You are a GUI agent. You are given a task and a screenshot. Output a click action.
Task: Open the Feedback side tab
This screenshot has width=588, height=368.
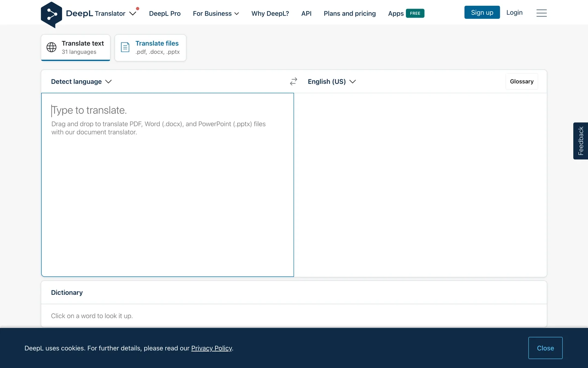tap(581, 141)
